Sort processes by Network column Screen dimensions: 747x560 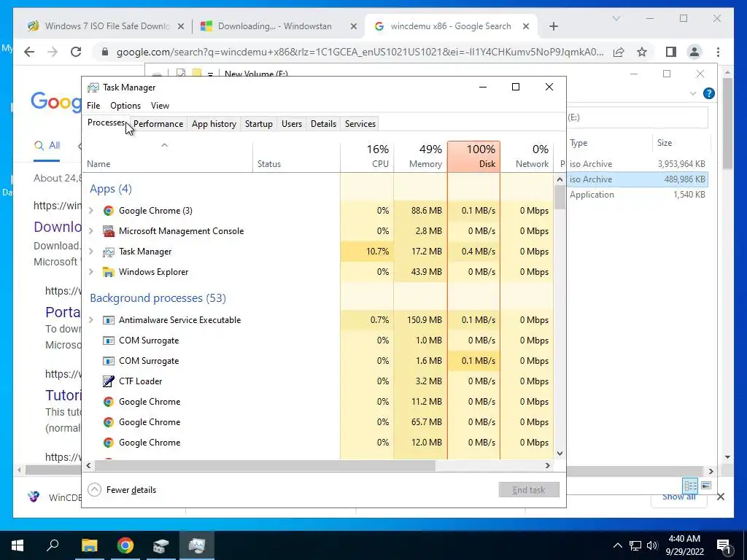[x=527, y=157]
